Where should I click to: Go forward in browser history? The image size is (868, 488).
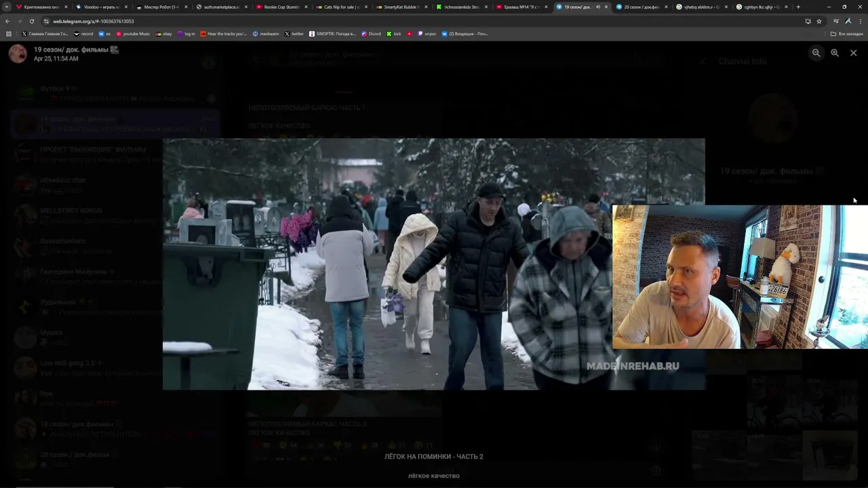pos(19,21)
